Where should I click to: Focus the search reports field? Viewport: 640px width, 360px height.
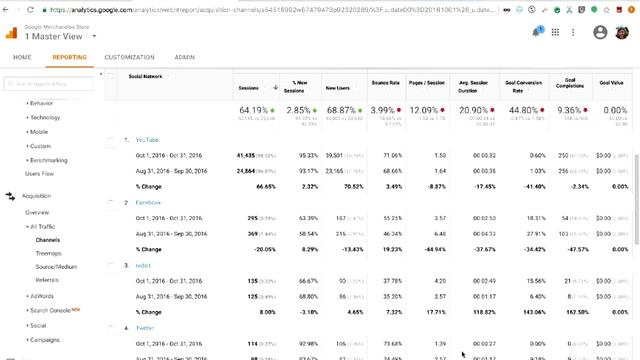click(x=49, y=84)
